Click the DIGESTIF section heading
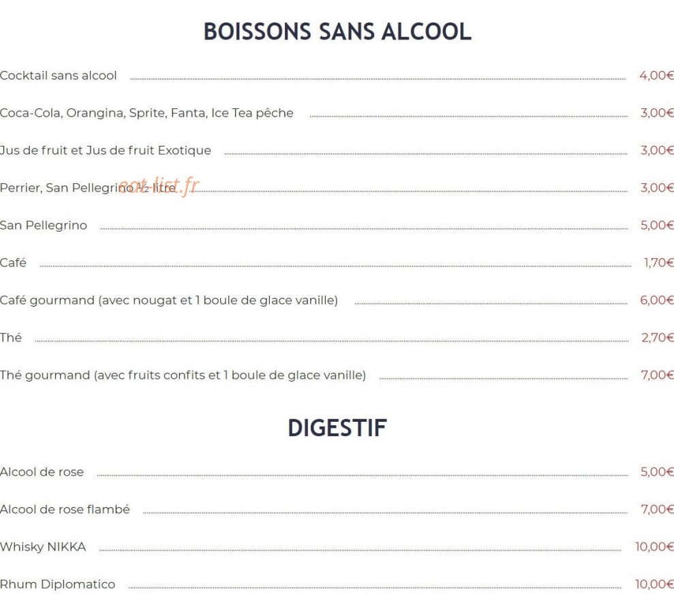The image size is (674, 616). coord(337,428)
